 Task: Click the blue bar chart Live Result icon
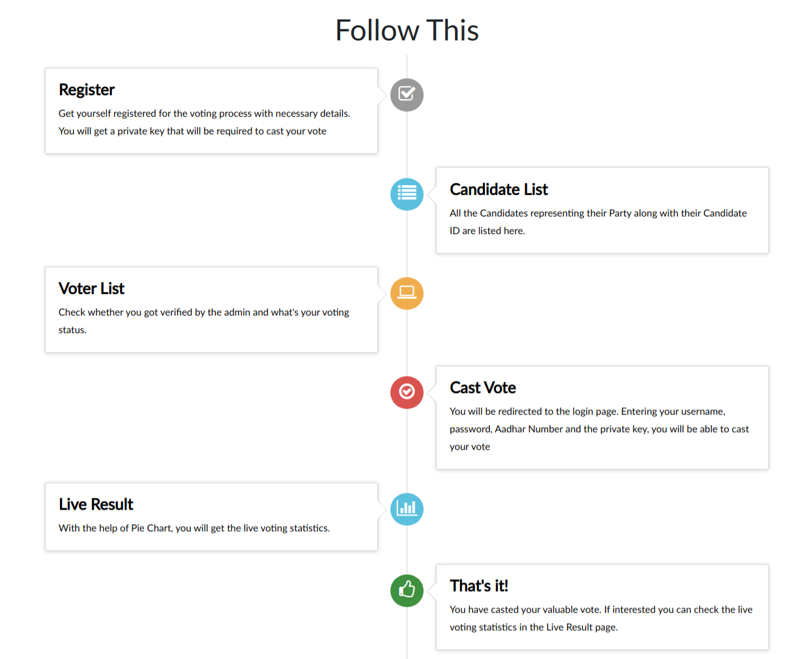coord(407,509)
